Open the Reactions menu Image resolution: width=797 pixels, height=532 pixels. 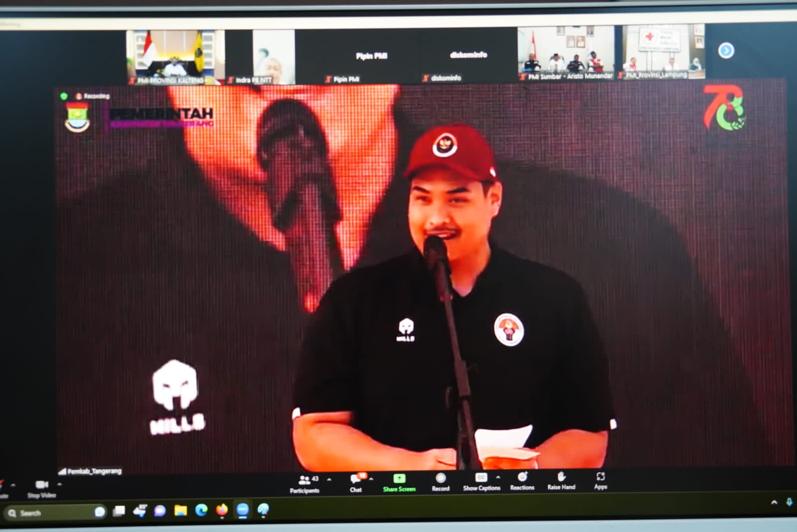[522, 481]
